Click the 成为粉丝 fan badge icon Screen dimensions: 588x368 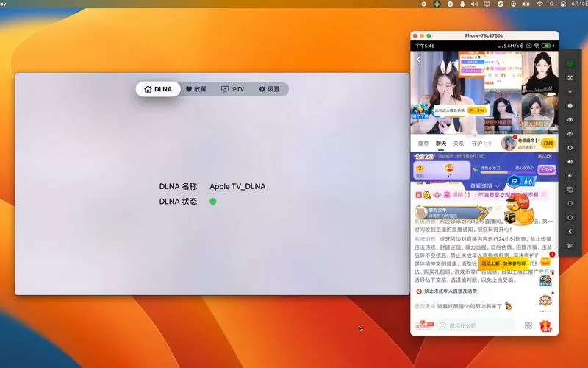tap(424, 325)
